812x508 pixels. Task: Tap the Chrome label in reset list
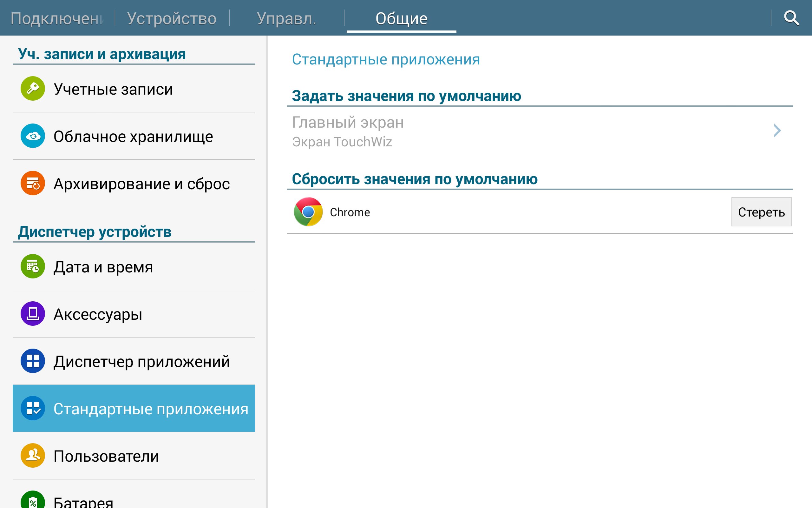click(x=350, y=212)
